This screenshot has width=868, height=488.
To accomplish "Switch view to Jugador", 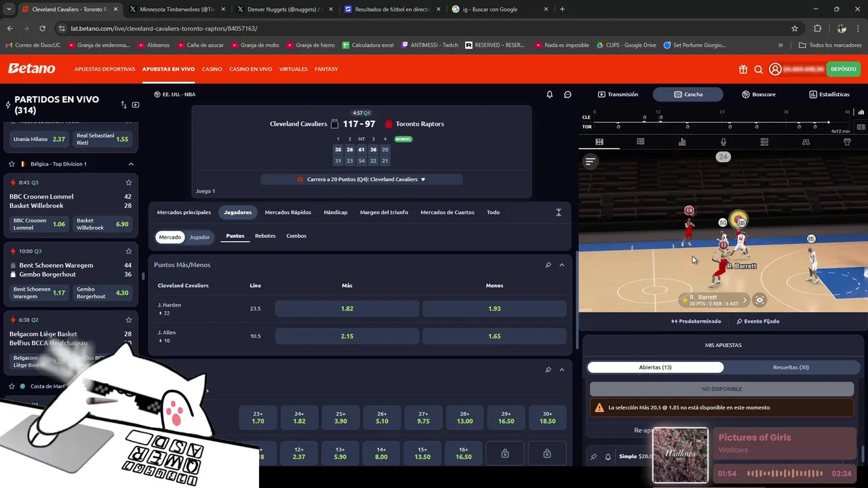I will pos(199,237).
